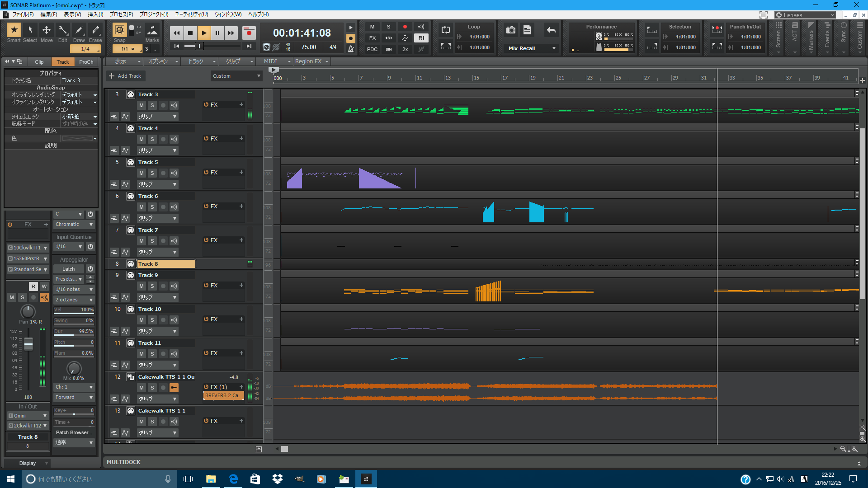Open the MIDI menu in track view
The height and width of the screenshot is (488, 868).
coord(274,61)
